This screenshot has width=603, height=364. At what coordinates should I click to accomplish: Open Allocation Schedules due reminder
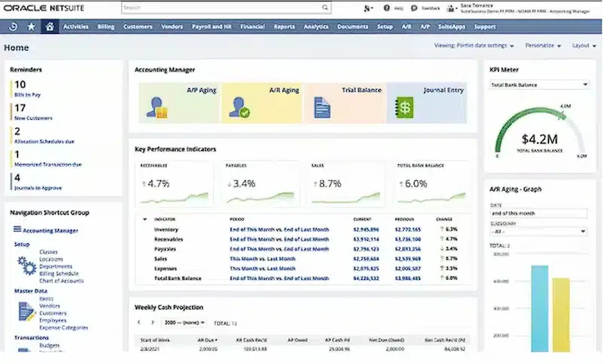[44, 142]
